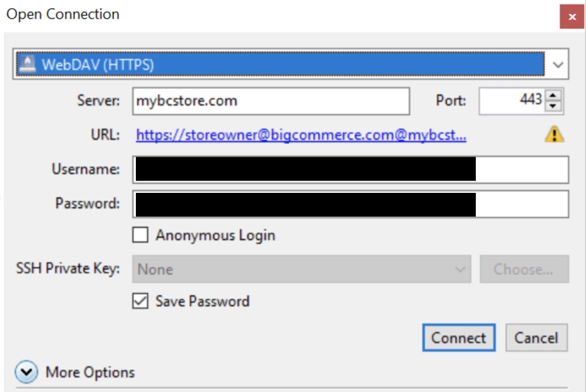Click the Choose... button for SSH key

point(523,269)
